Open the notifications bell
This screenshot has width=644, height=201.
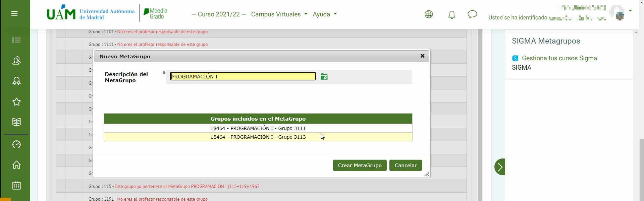click(x=452, y=15)
